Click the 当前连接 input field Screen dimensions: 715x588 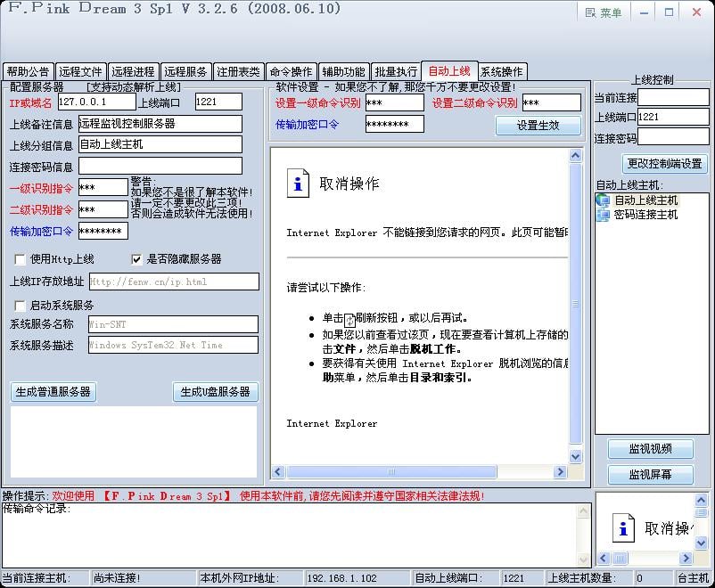[x=673, y=97]
